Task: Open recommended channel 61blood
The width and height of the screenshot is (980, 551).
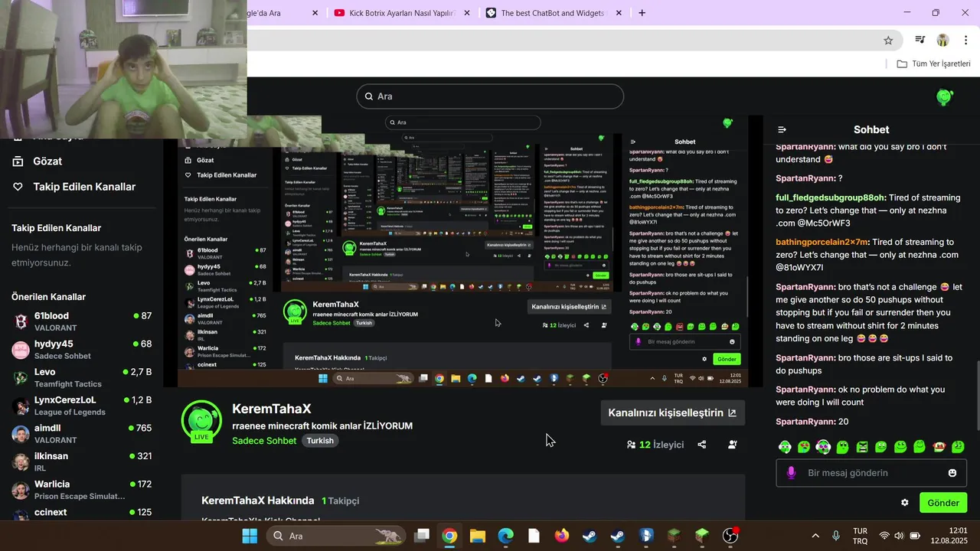Action: coord(82,321)
